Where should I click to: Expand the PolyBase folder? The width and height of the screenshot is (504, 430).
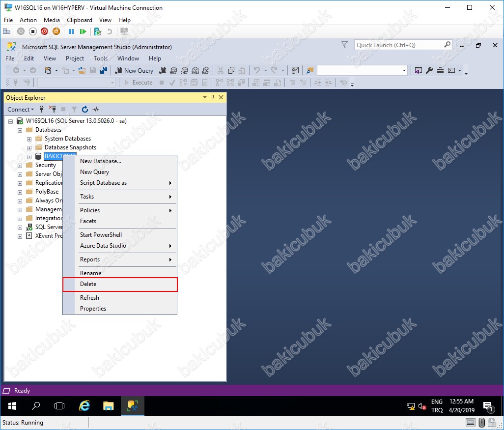20,192
